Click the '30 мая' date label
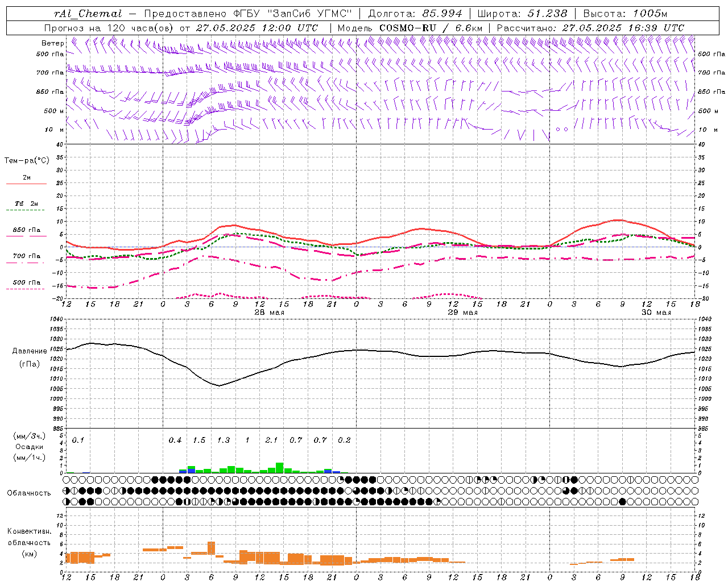This screenshot has width=728, height=582. pos(656,313)
